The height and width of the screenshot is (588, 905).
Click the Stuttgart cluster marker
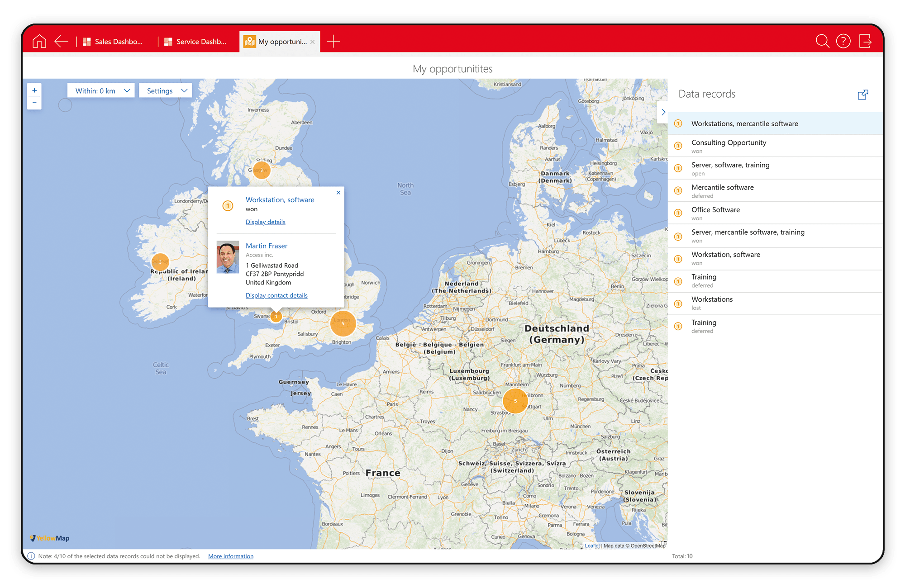click(515, 401)
